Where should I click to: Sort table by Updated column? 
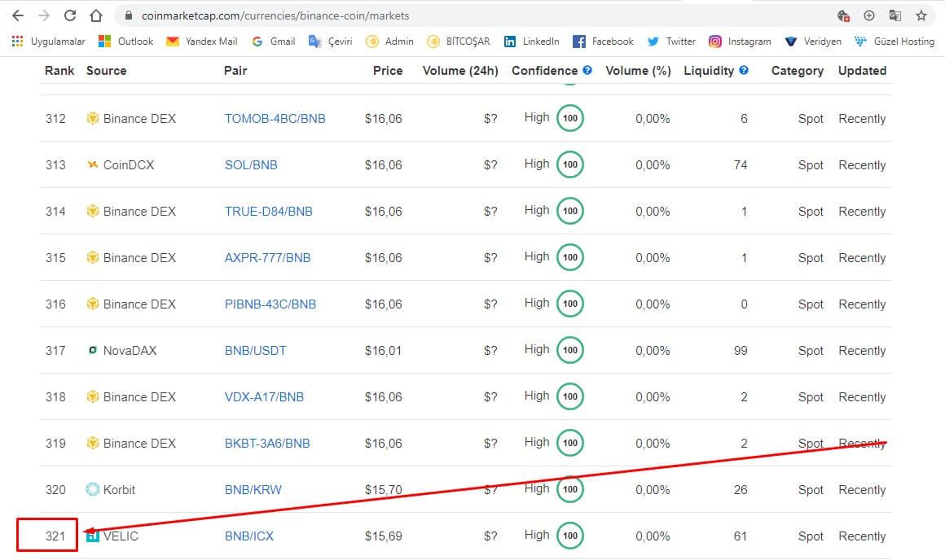pos(862,71)
